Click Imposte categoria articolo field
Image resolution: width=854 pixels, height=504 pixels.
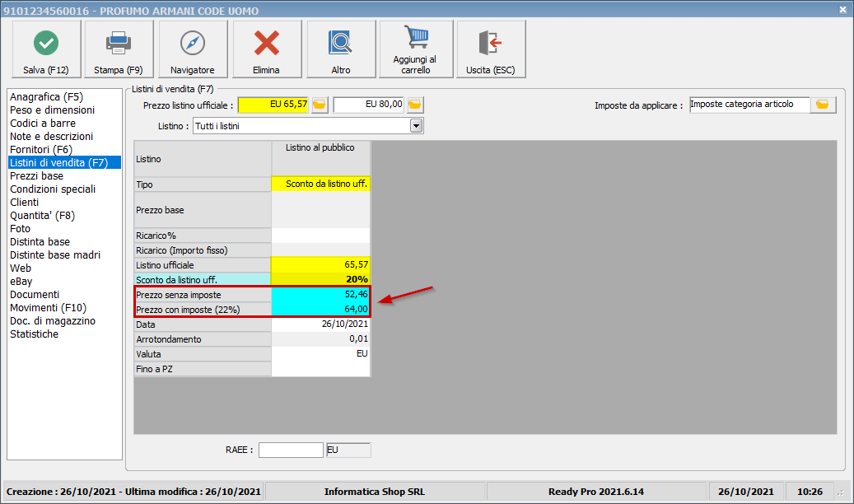[749, 105]
